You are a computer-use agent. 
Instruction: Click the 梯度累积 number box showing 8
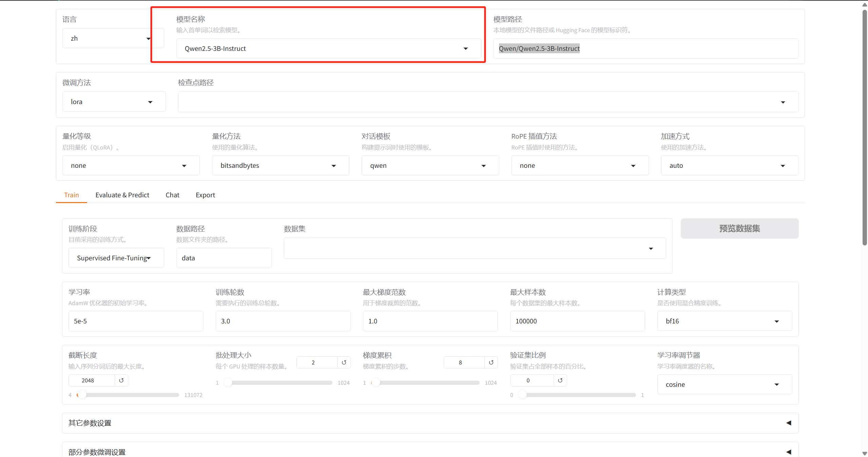464,362
